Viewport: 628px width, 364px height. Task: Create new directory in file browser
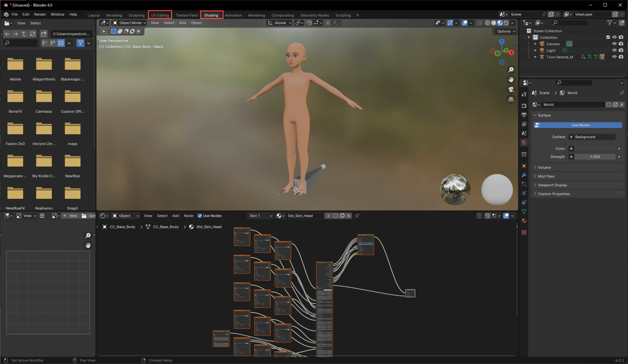coord(44,34)
